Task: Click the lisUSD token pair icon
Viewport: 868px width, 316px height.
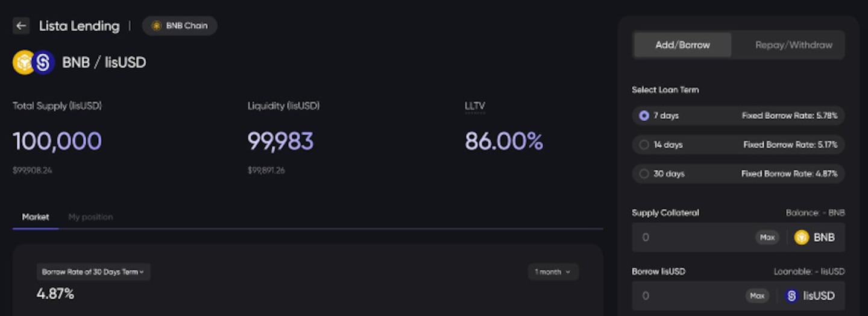Action: (43, 62)
